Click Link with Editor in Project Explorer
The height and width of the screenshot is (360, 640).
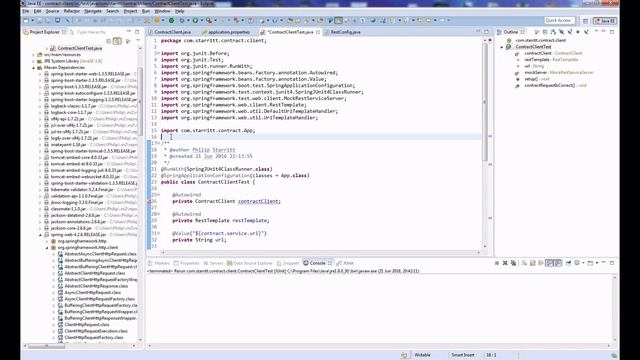coord(117,41)
